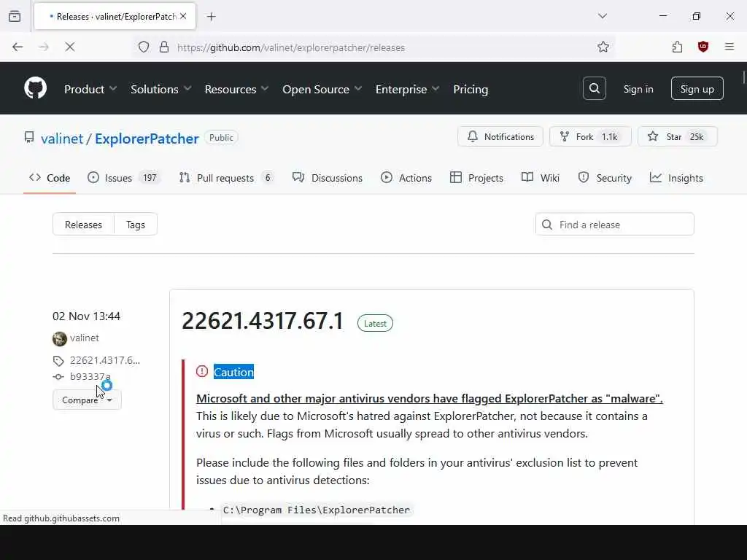Click the page vertical scrollbar
This screenshot has width=747, height=560.
pos(743,76)
